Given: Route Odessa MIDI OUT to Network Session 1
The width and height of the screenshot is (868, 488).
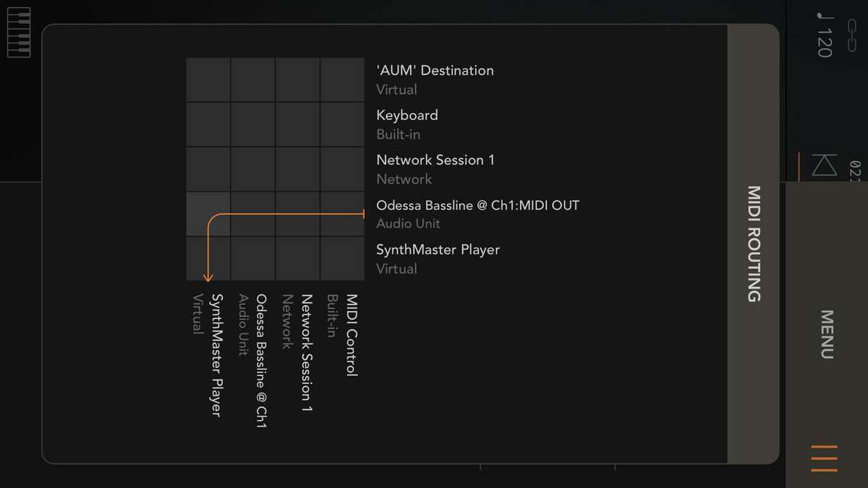Looking at the screenshot, I should point(298,214).
